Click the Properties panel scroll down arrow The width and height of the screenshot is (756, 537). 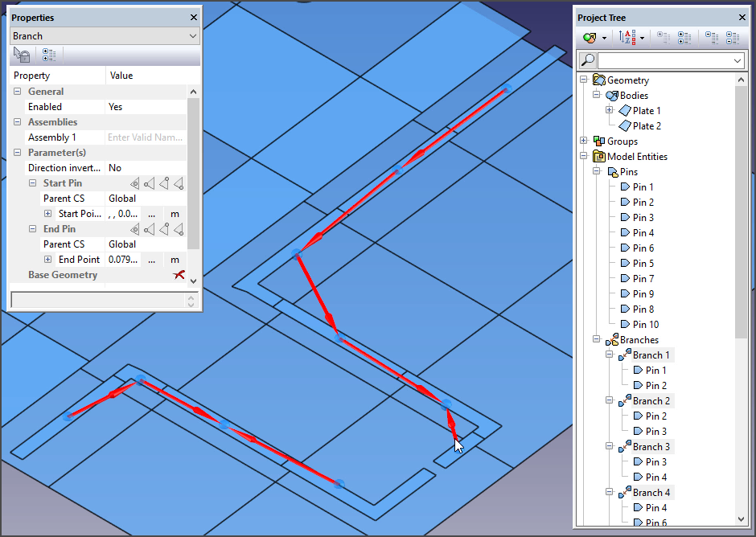click(x=192, y=281)
